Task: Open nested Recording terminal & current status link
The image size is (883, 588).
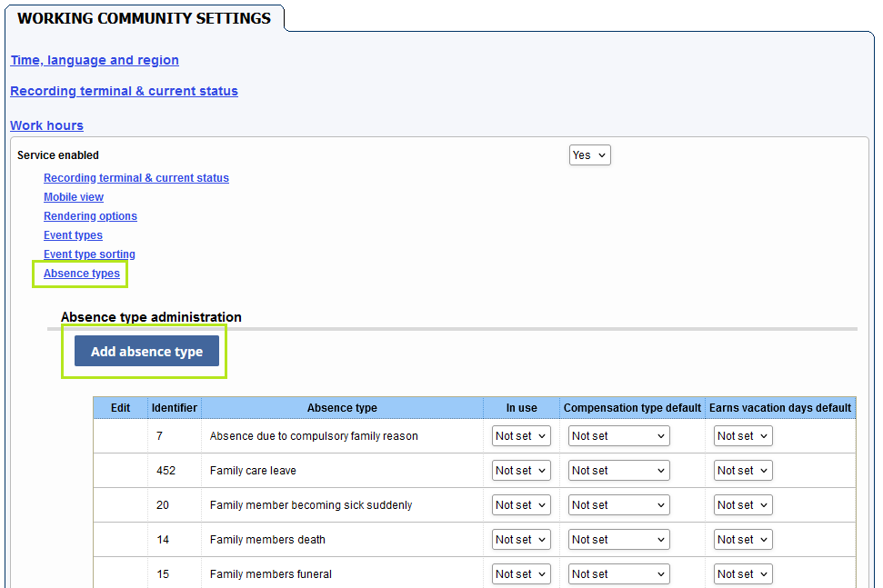Action: coord(136,178)
